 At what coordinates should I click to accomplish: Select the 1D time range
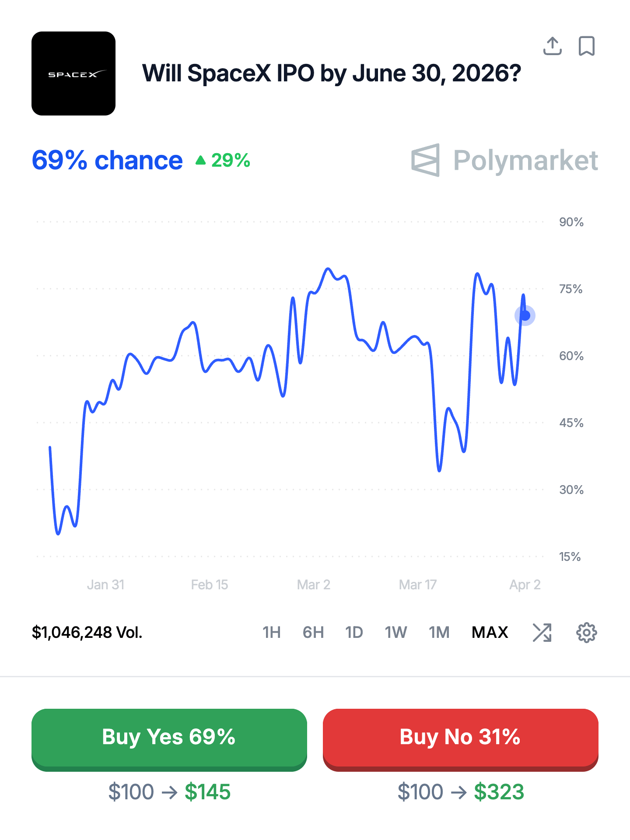(x=354, y=633)
